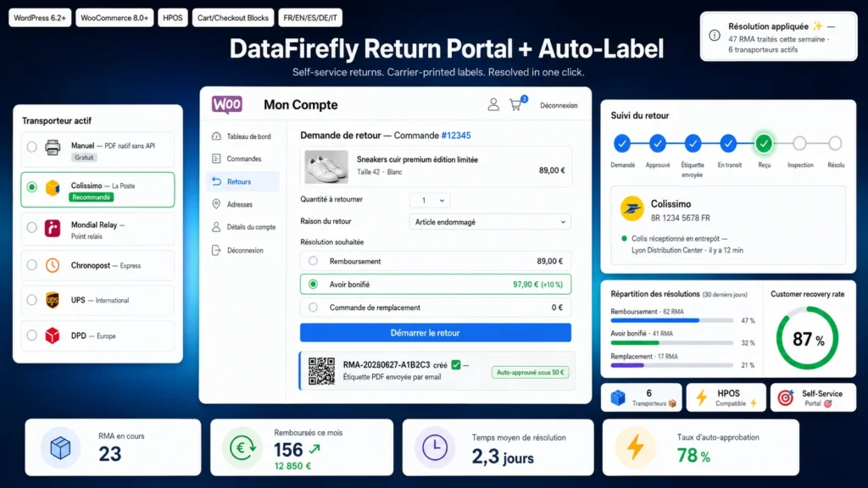This screenshot has width=868, height=488.
Task: Click the info icon in Résolution appliquée
Action: [x=715, y=36]
